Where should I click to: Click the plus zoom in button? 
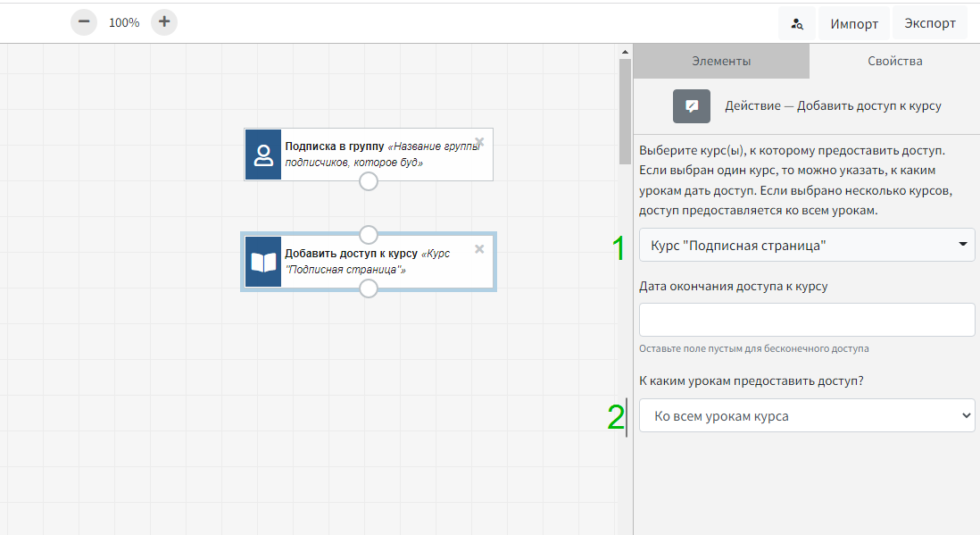(164, 22)
